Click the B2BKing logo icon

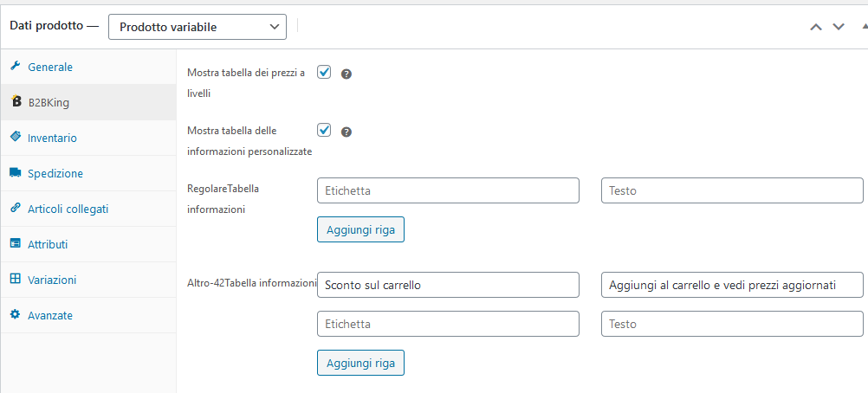point(16,101)
